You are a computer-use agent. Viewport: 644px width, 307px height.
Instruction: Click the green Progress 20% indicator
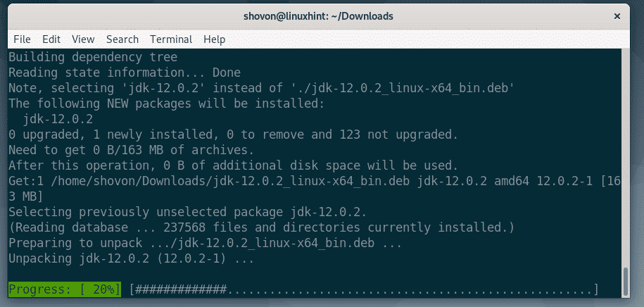pyautogui.click(x=64, y=289)
